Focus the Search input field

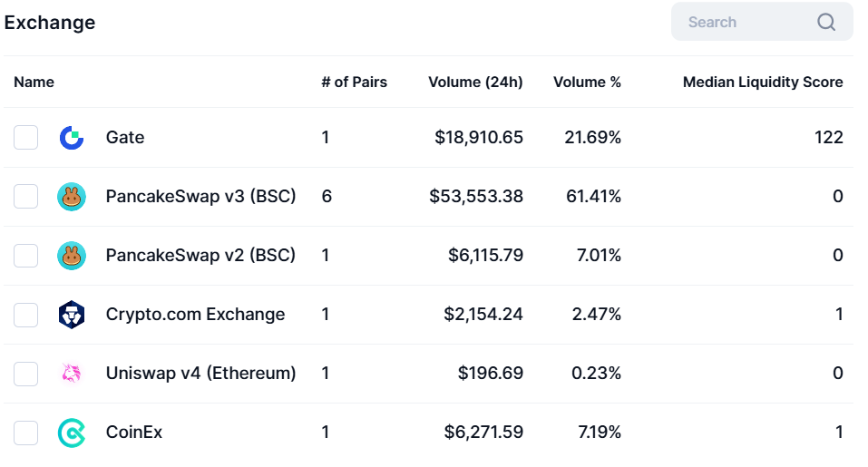744,23
